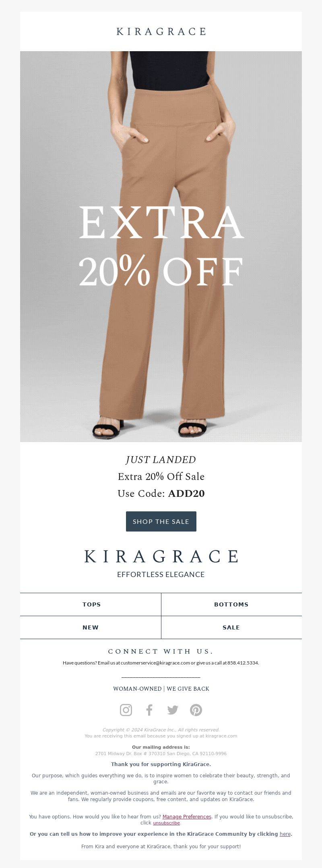322x868 pixels.
Task: Click the Woman-Owned We Give Back text
Action: 161,689
